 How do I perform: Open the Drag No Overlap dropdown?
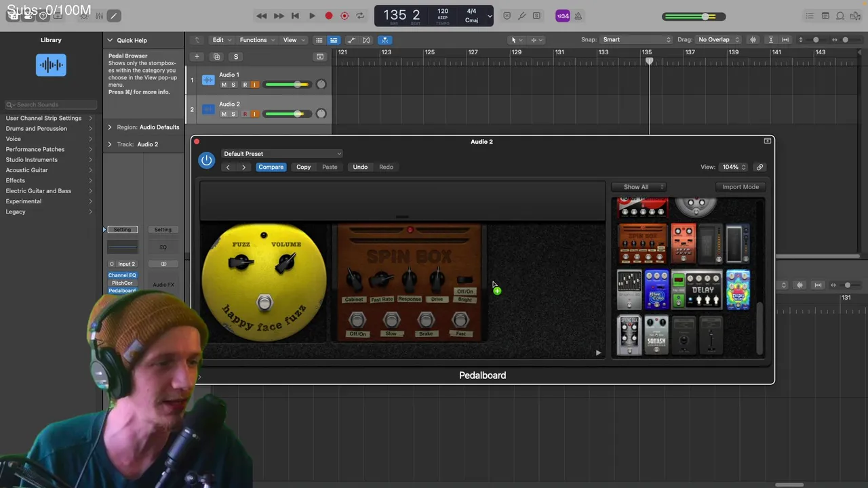(719, 40)
